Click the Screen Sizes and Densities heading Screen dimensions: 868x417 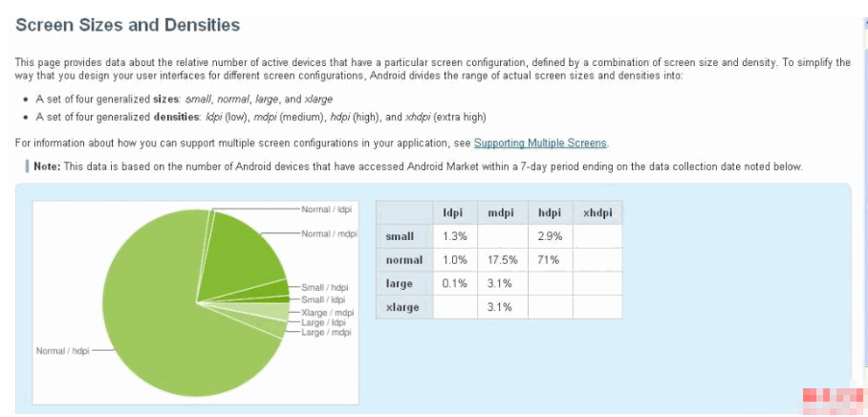[x=128, y=25]
